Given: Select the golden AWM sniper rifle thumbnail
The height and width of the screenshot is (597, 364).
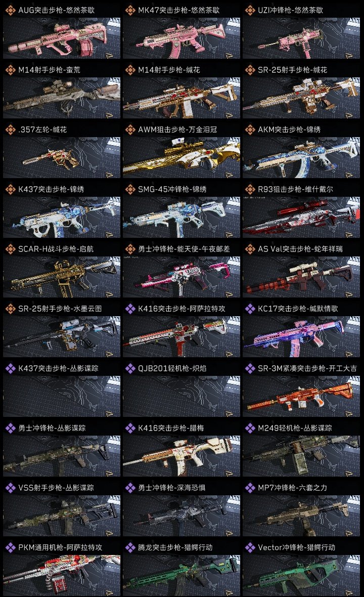Looking at the screenshot, I should tap(181, 158).
